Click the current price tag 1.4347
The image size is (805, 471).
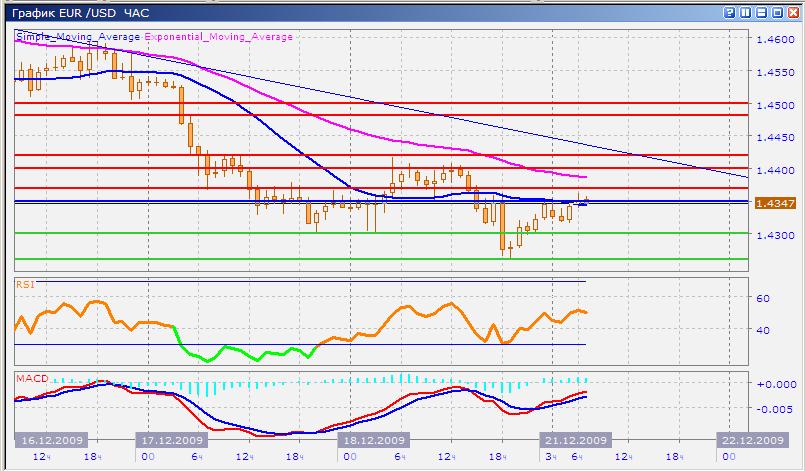pyautogui.click(x=775, y=203)
